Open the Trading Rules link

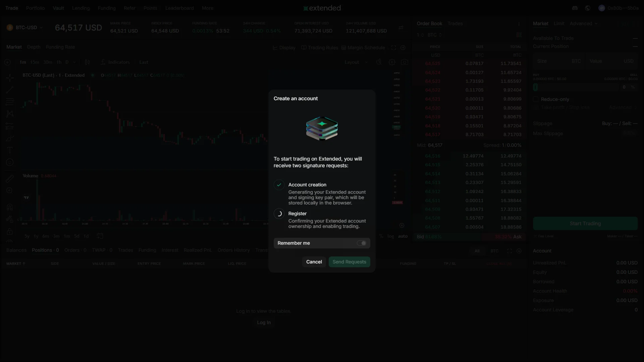[x=320, y=48]
